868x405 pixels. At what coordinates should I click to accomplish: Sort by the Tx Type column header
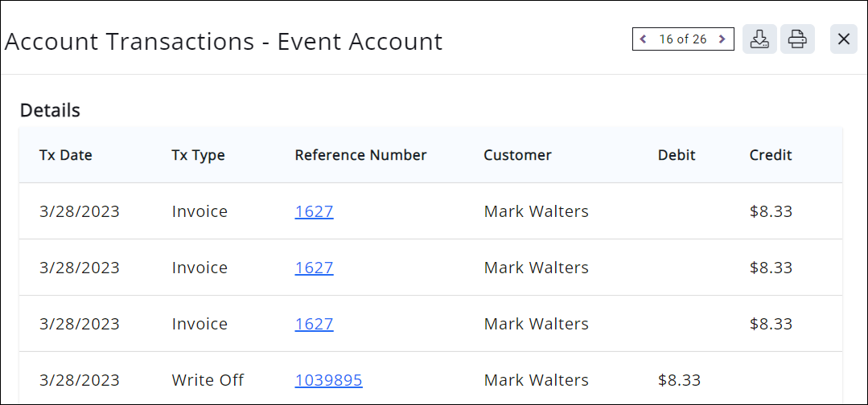coord(198,155)
